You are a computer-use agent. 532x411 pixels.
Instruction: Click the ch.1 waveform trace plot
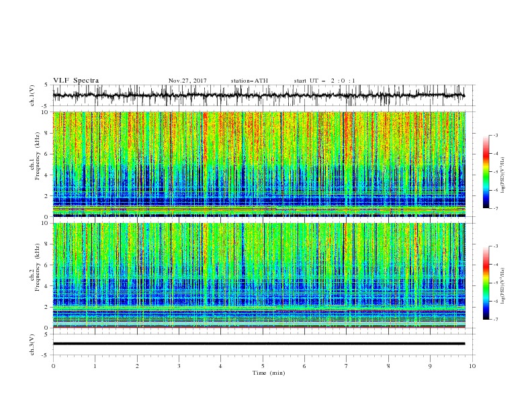(259, 95)
